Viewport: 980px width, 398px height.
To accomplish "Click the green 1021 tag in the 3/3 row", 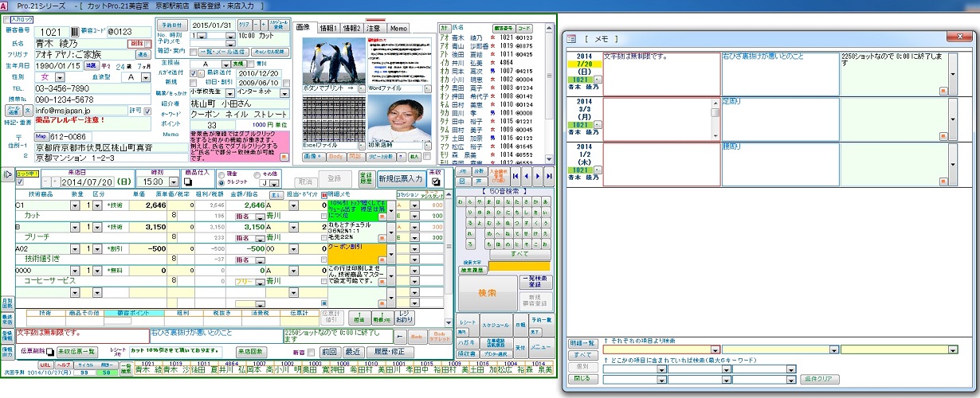I will pos(581,126).
